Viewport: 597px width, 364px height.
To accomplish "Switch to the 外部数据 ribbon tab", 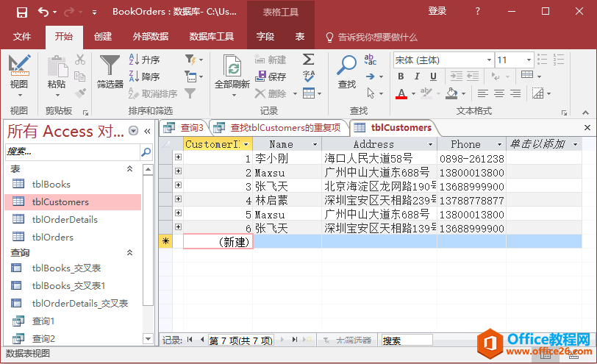I will coord(151,37).
